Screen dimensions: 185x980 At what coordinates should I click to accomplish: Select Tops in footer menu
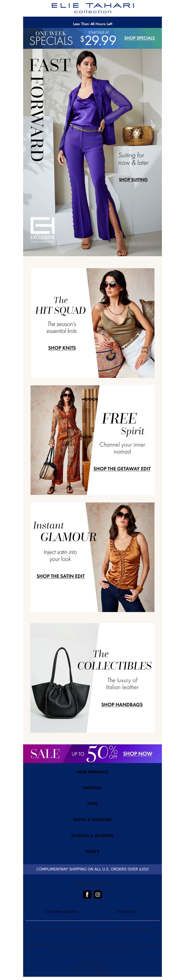(92, 803)
